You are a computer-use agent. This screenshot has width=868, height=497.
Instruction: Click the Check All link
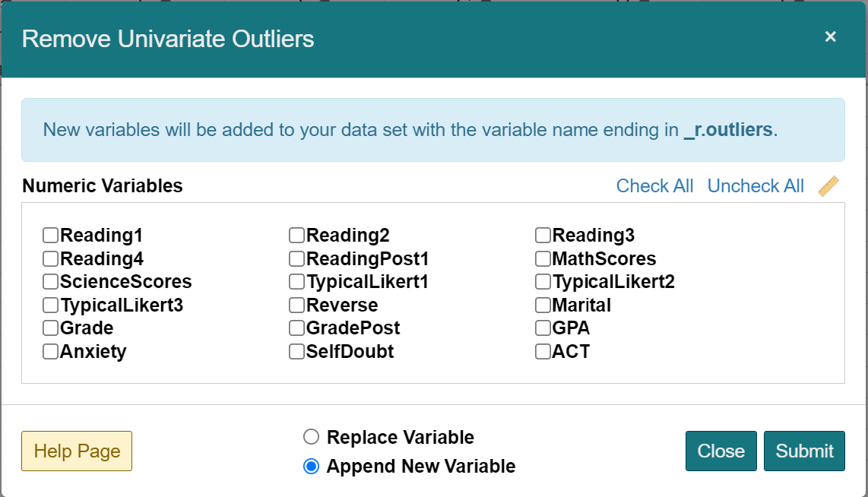(x=654, y=185)
